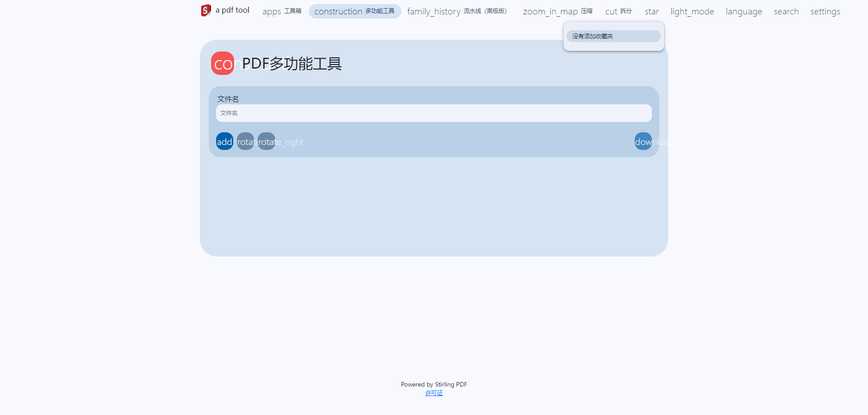
Task: Open the language dropdown
Action: [x=744, y=11]
